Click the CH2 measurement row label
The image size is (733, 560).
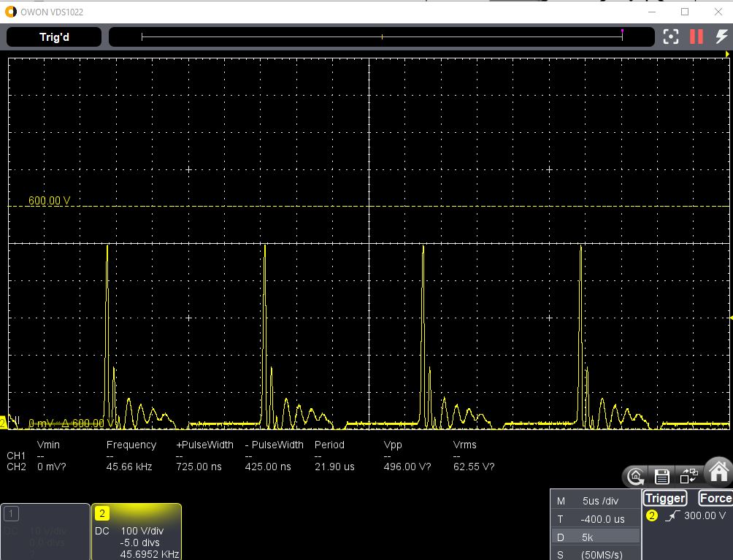[16, 467]
